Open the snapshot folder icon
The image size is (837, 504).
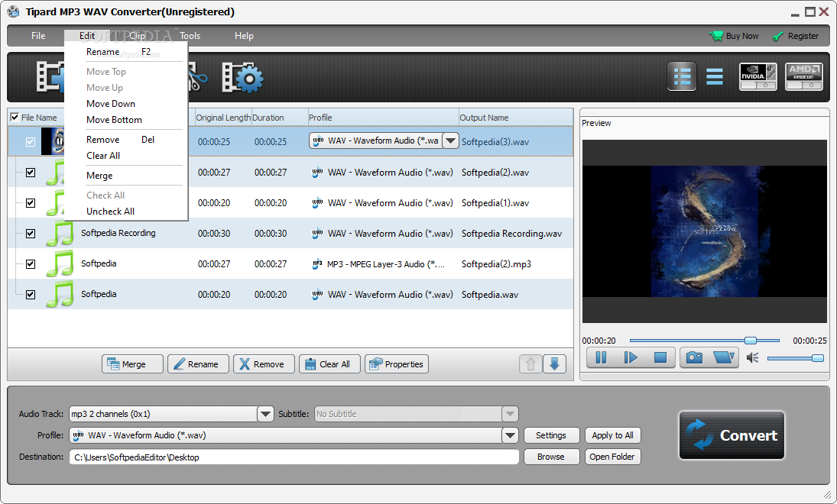(x=724, y=357)
